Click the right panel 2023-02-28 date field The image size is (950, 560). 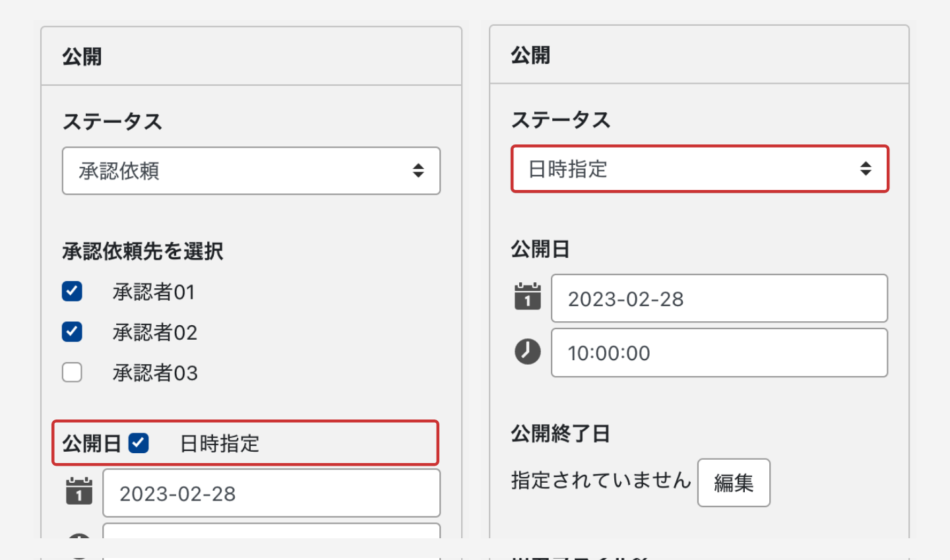719,299
